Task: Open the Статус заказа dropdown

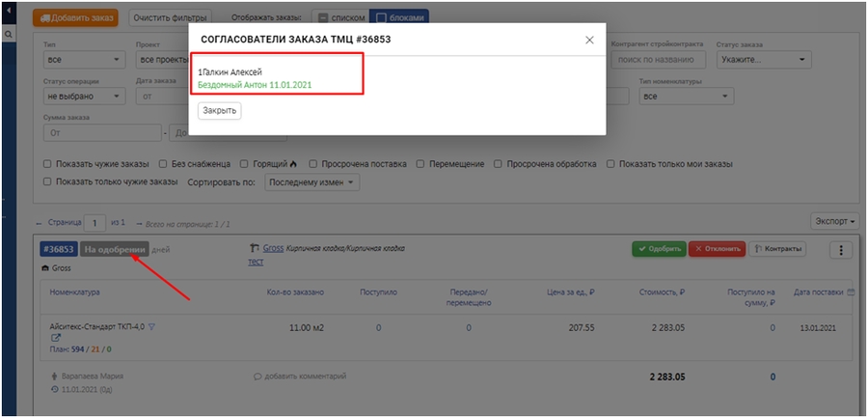Action: click(764, 60)
